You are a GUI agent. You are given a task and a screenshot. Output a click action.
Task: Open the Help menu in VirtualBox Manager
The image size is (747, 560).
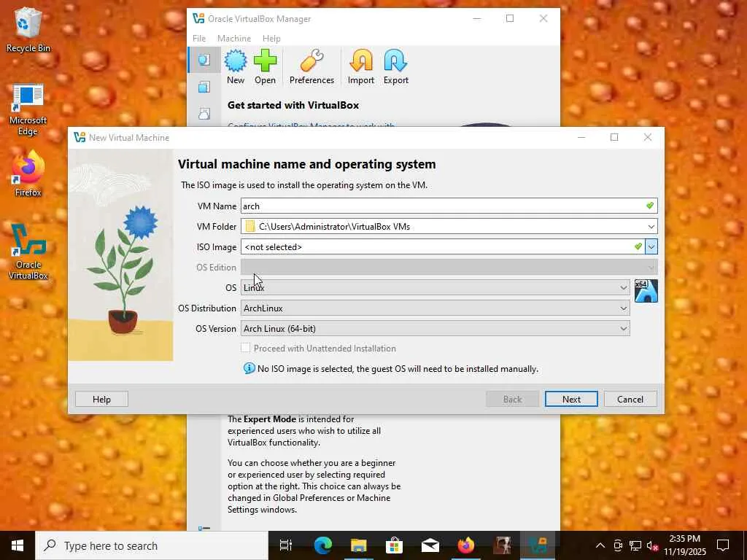coord(271,38)
